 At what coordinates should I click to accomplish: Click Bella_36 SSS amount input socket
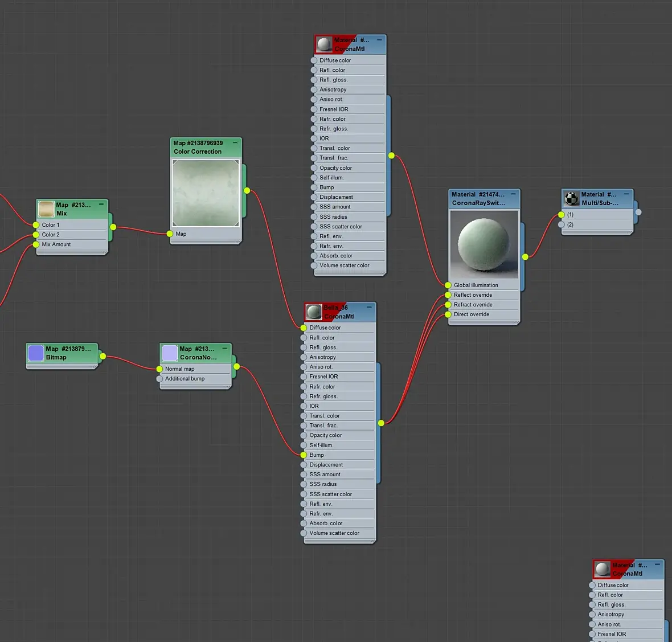304,475
